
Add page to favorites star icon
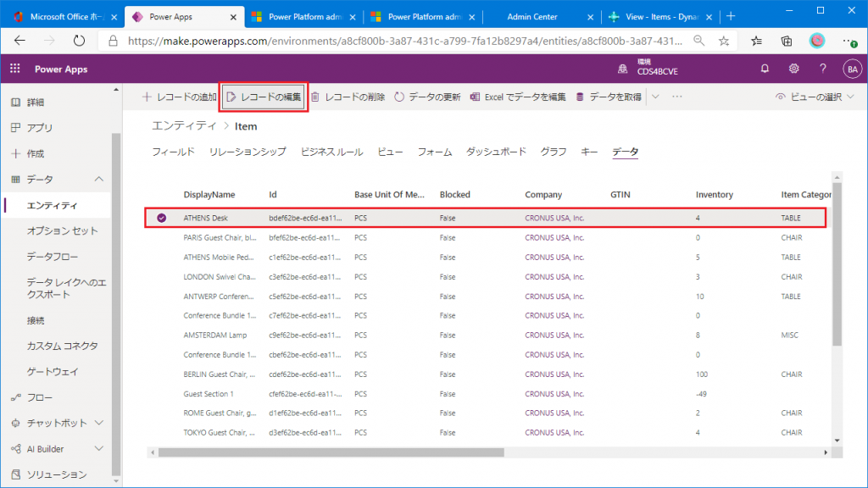pos(724,41)
